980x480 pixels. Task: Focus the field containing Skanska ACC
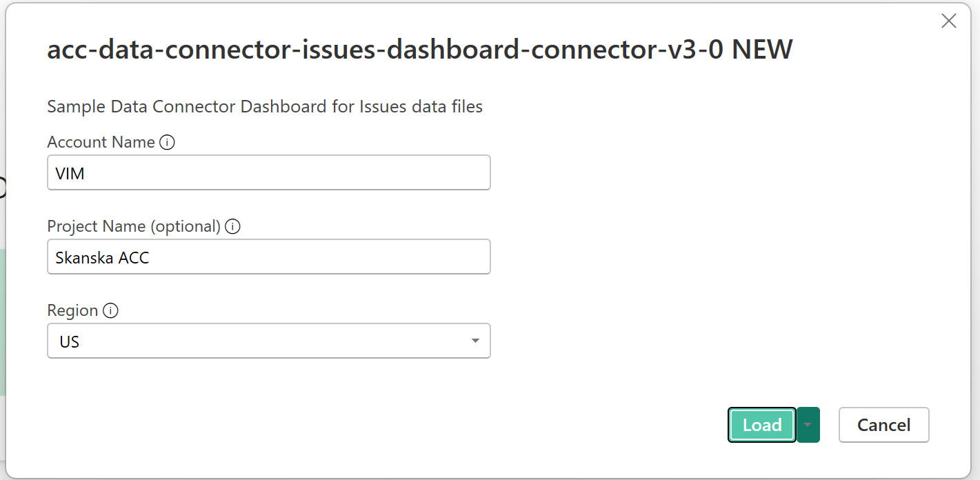tap(268, 257)
